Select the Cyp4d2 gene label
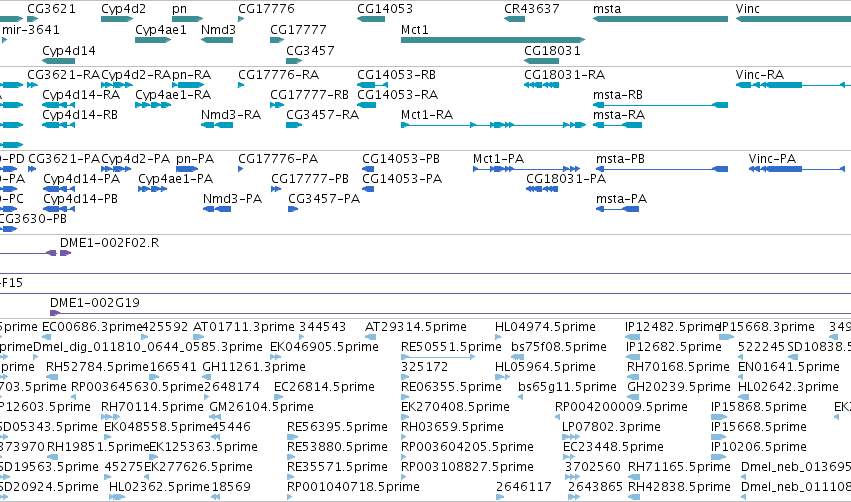This screenshot has height=502, width=851. tap(123, 9)
